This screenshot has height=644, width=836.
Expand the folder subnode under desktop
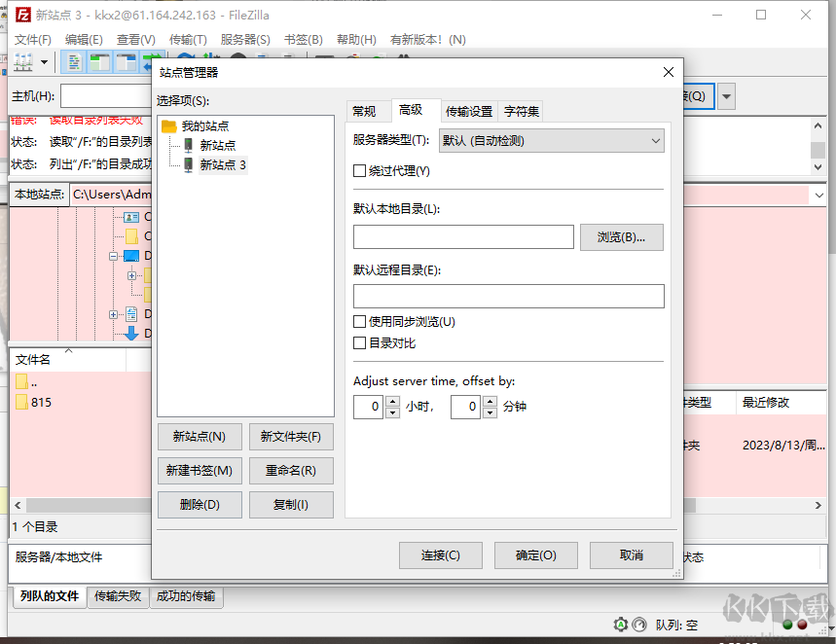[131, 275]
